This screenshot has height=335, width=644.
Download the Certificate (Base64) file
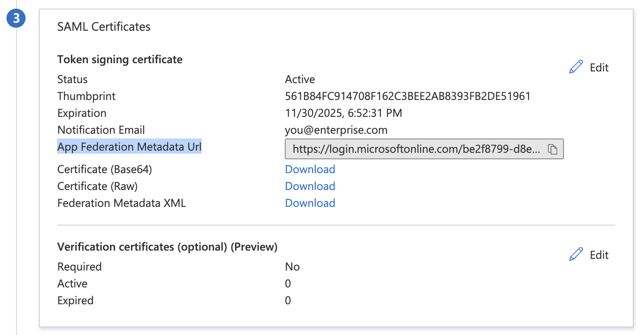310,169
